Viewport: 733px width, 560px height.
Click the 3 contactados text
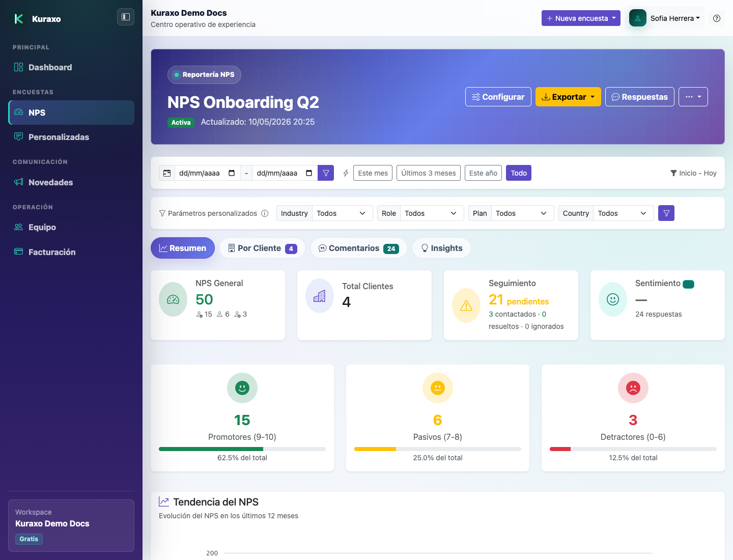pyautogui.click(x=512, y=314)
